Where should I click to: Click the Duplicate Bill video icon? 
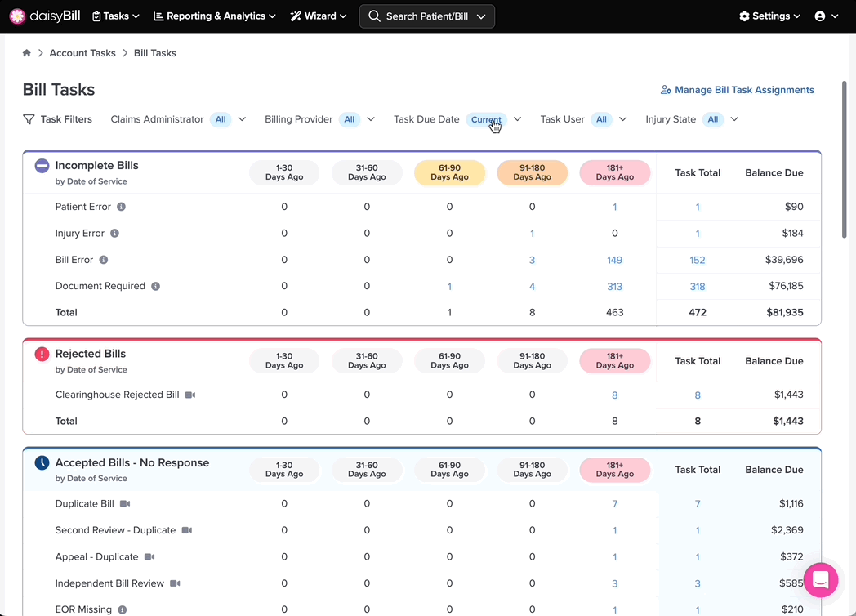click(125, 503)
